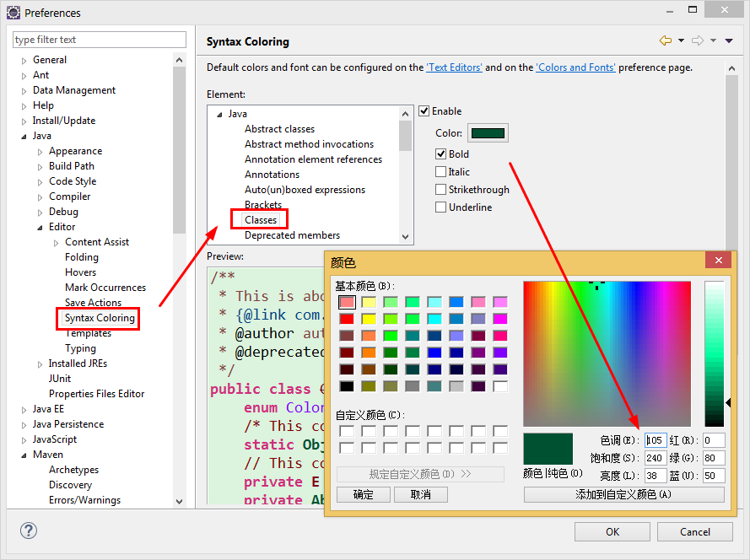The image size is (750, 560).
Task: Click 取消 to cancel color dialog
Action: 421,494
